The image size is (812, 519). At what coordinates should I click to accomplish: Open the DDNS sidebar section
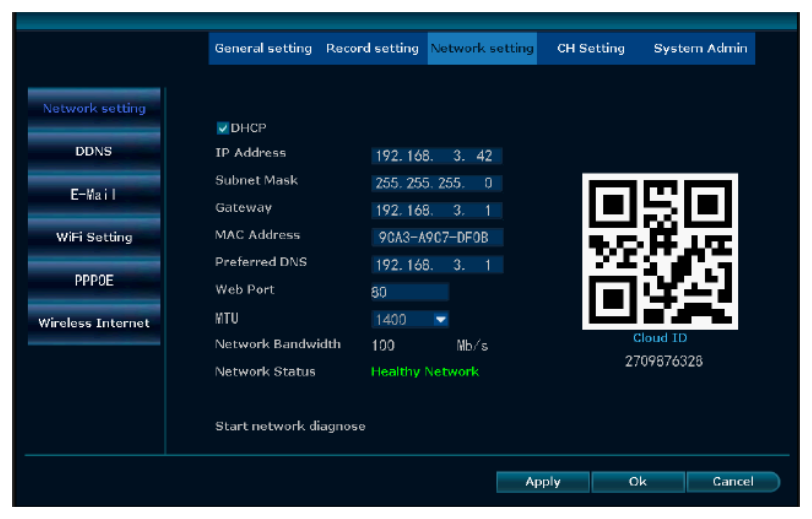[x=94, y=152]
